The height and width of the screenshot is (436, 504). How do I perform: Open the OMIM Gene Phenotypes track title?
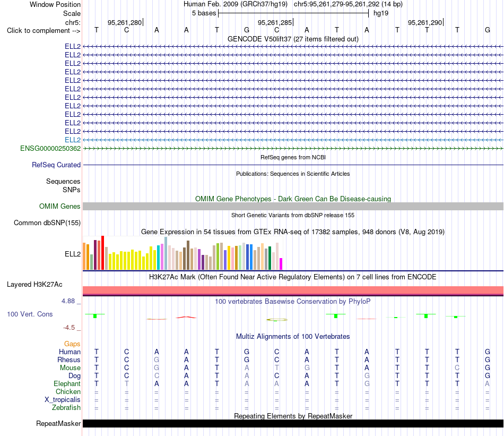point(293,199)
